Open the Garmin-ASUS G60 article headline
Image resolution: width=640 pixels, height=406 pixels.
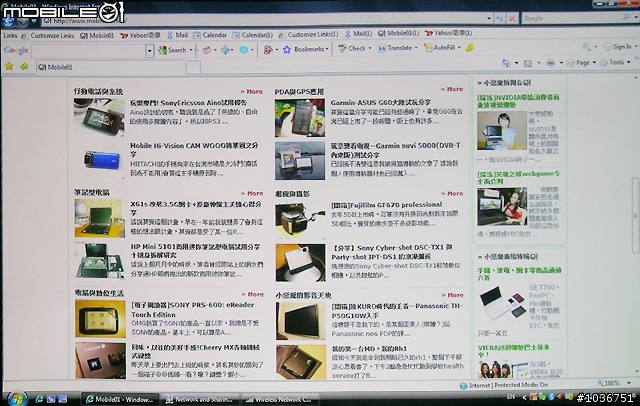pyautogui.click(x=380, y=102)
